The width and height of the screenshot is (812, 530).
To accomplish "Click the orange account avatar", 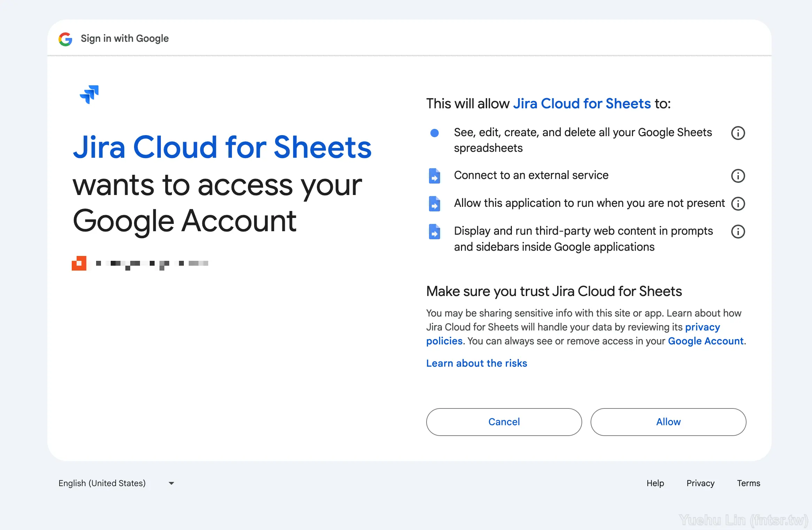I will coord(79,263).
